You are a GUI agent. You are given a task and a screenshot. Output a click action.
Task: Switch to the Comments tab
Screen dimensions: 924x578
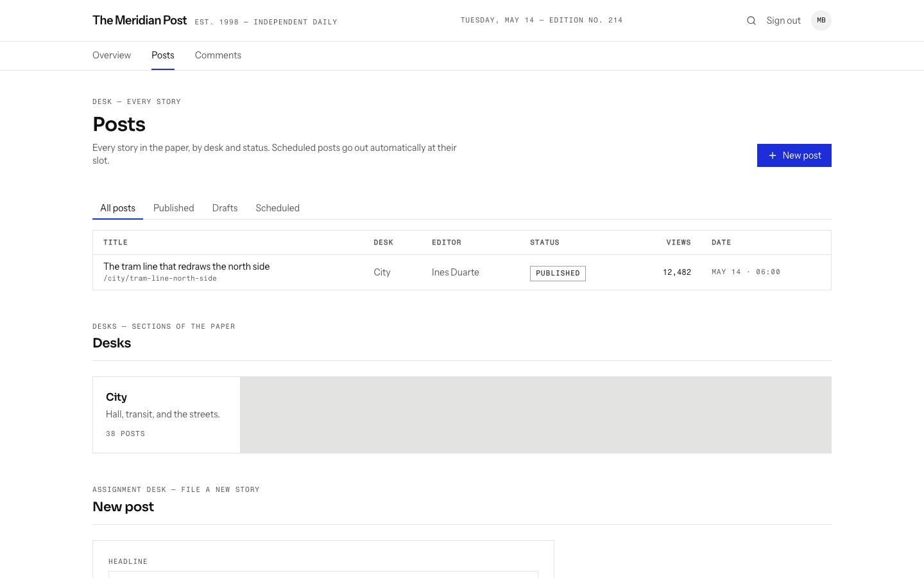tap(218, 55)
